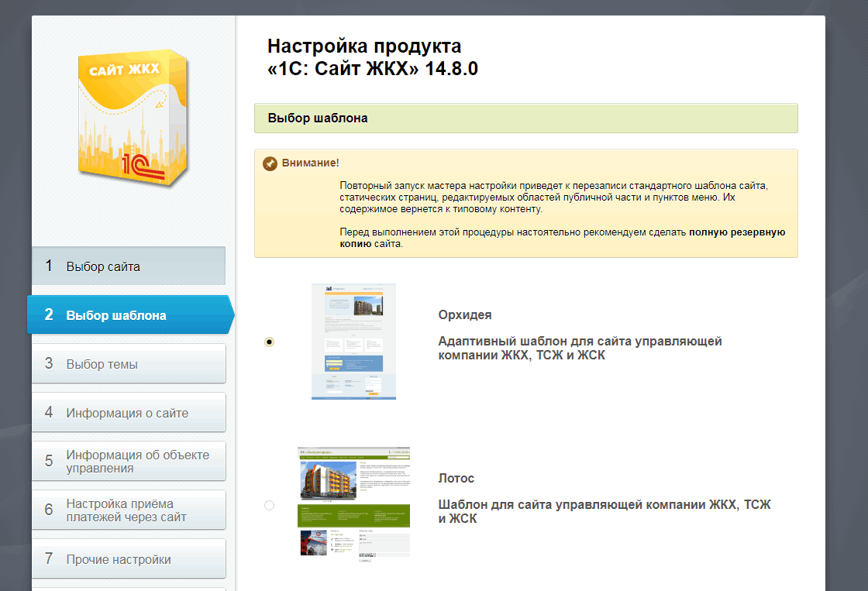Open step 2 Выбор шаблона
The width and height of the screenshot is (868, 591).
pyautogui.click(x=131, y=315)
